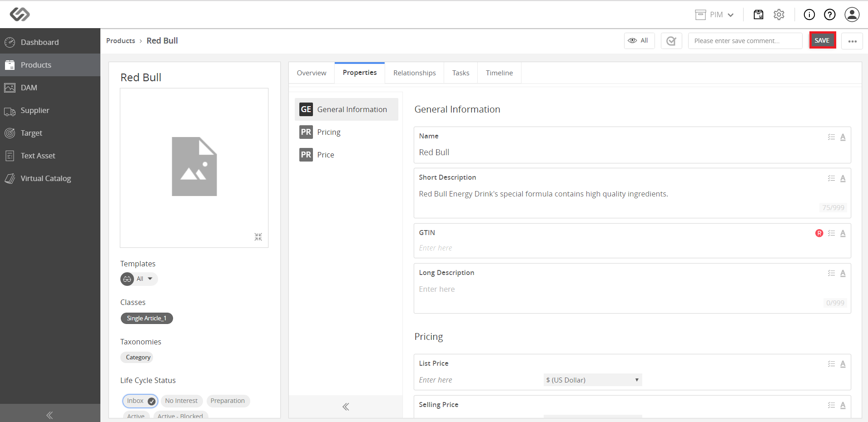Click the DAM sidebar image icon

coord(10,88)
